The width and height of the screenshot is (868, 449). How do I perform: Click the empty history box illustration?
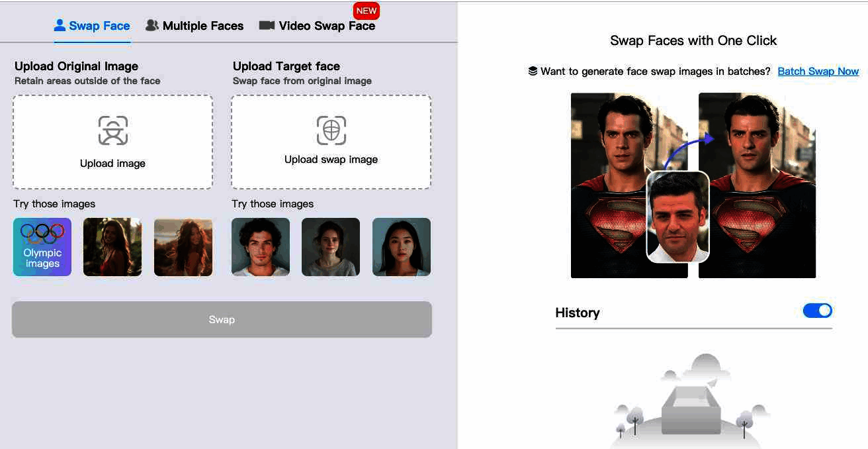[691, 402]
